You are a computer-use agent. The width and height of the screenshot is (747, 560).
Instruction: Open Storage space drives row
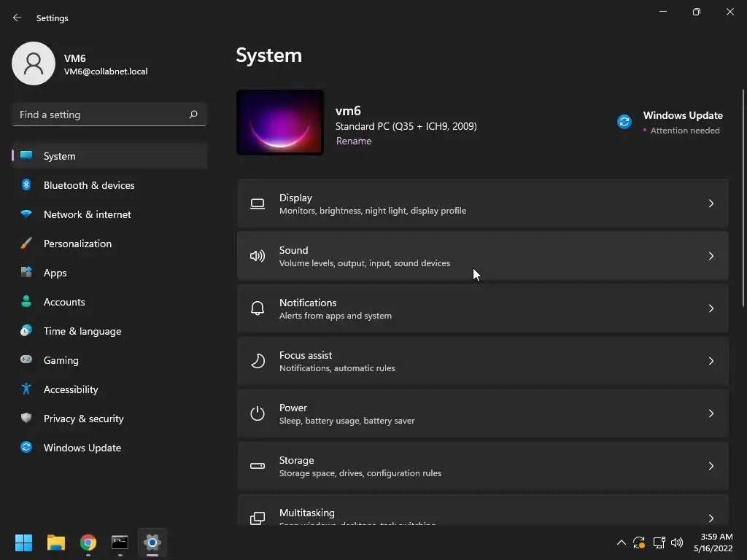[x=483, y=466]
